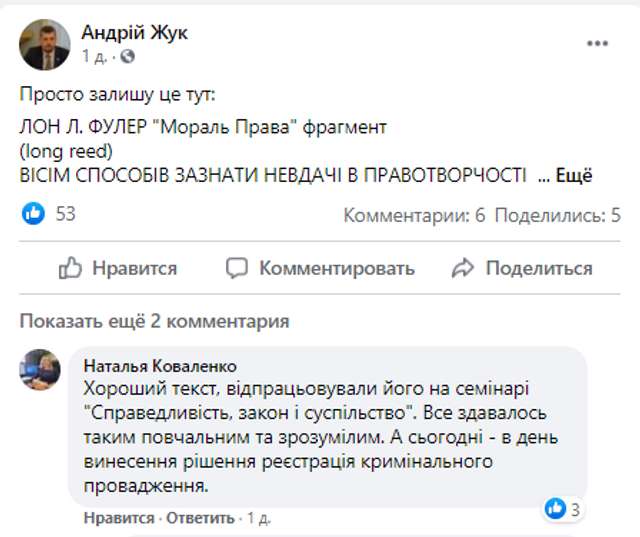Click the comment's 3 likes reaction badge
The image size is (640, 537).
click(x=565, y=509)
